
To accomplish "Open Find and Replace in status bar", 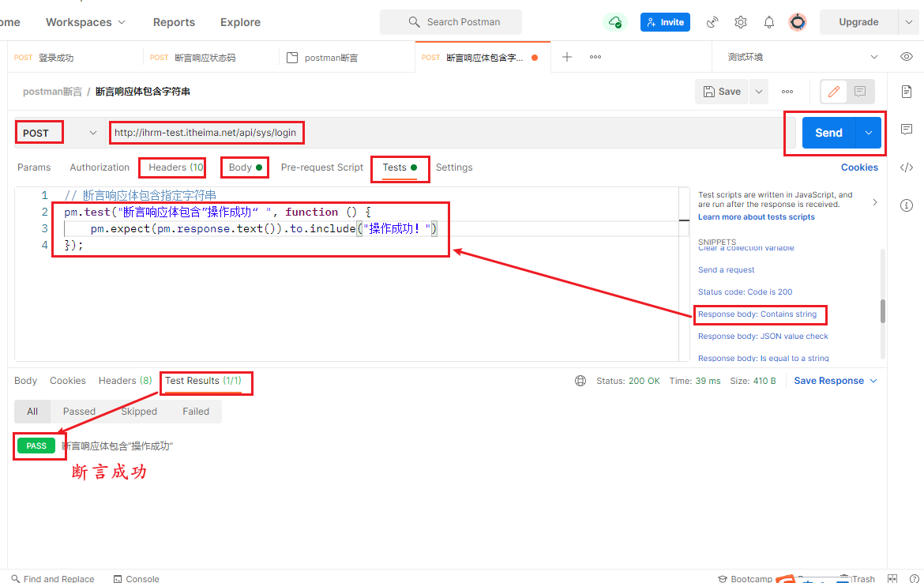I will 53,578.
